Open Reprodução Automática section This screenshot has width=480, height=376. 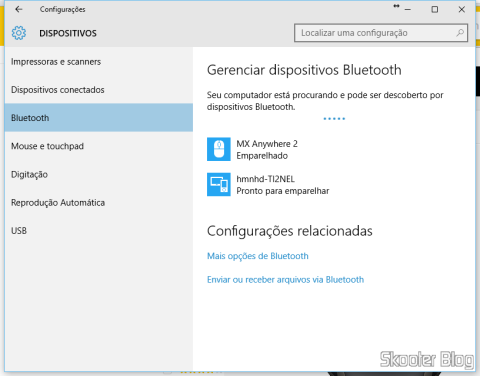99,202
